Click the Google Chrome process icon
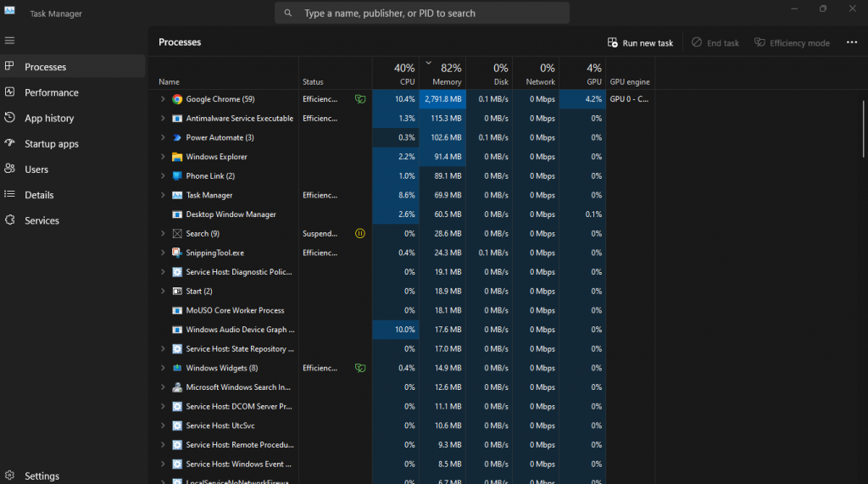868x484 pixels. (x=177, y=99)
